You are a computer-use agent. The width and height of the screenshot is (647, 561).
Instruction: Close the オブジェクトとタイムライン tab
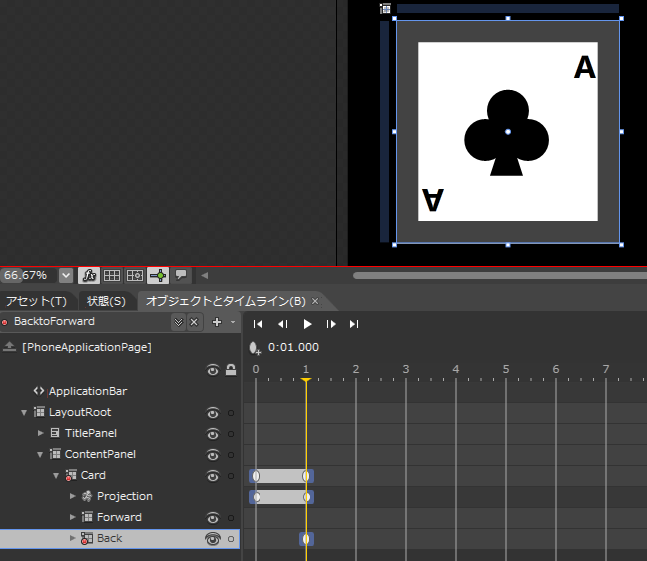click(x=315, y=301)
